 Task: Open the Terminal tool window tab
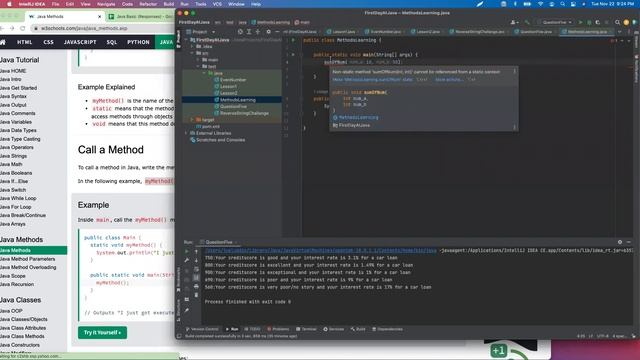click(x=307, y=329)
